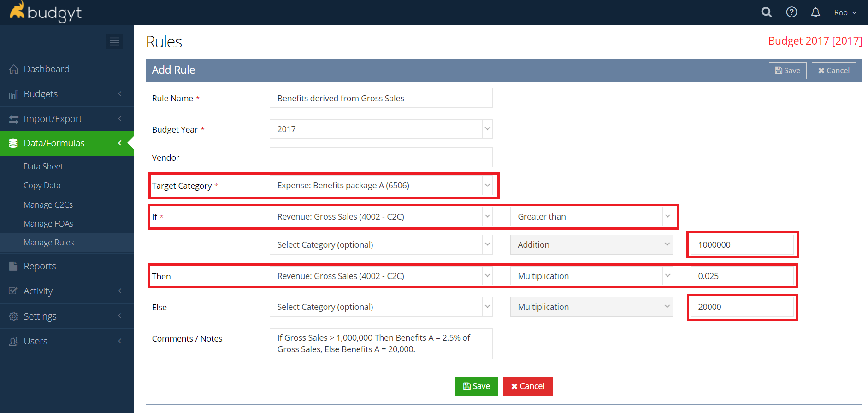Go to Dashboard in sidebar
This screenshot has width=868, height=413.
click(x=47, y=69)
